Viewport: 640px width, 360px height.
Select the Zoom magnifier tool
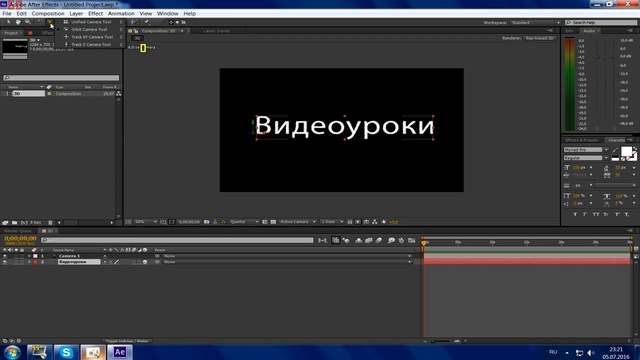click(28, 22)
